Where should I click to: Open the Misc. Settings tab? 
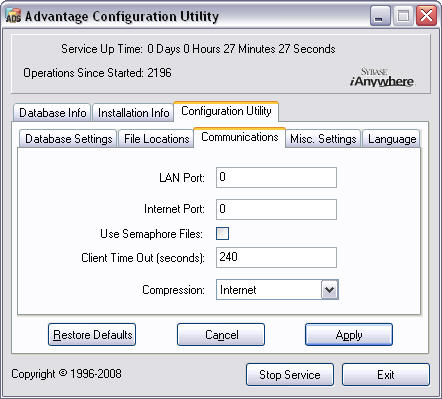[323, 139]
